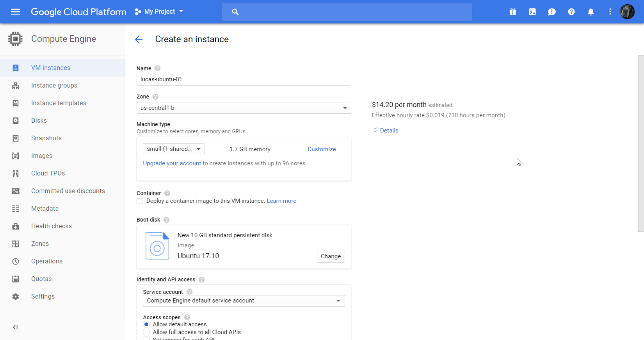This screenshot has width=644, height=340.
Task: Enable Deploy a container image checkbox
Action: (x=140, y=201)
